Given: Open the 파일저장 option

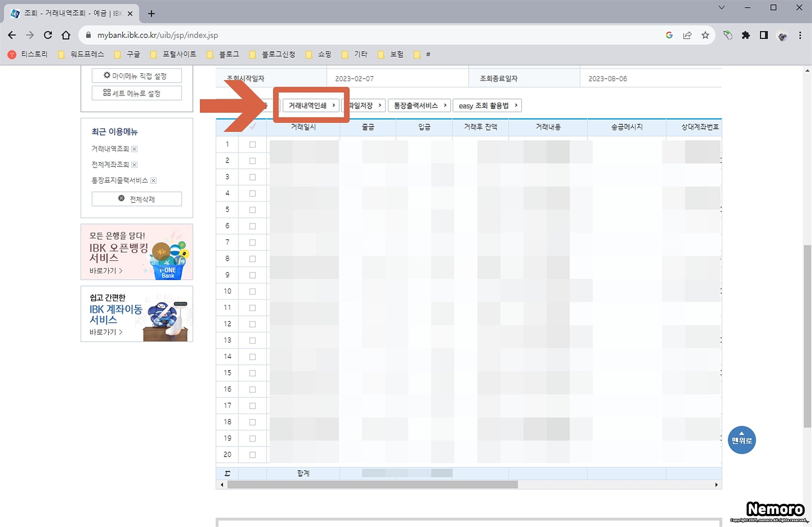Looking at the screenshot, I should coord(365,105).
